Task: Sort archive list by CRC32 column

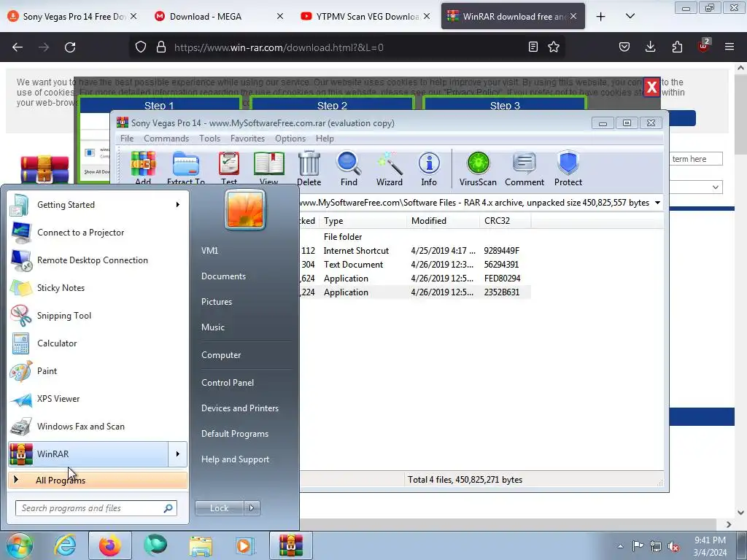Action: click(x=505, y=221)
